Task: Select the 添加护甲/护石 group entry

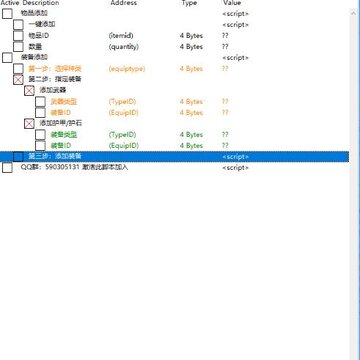Action: pyautogui.click(x=61, y=123)
